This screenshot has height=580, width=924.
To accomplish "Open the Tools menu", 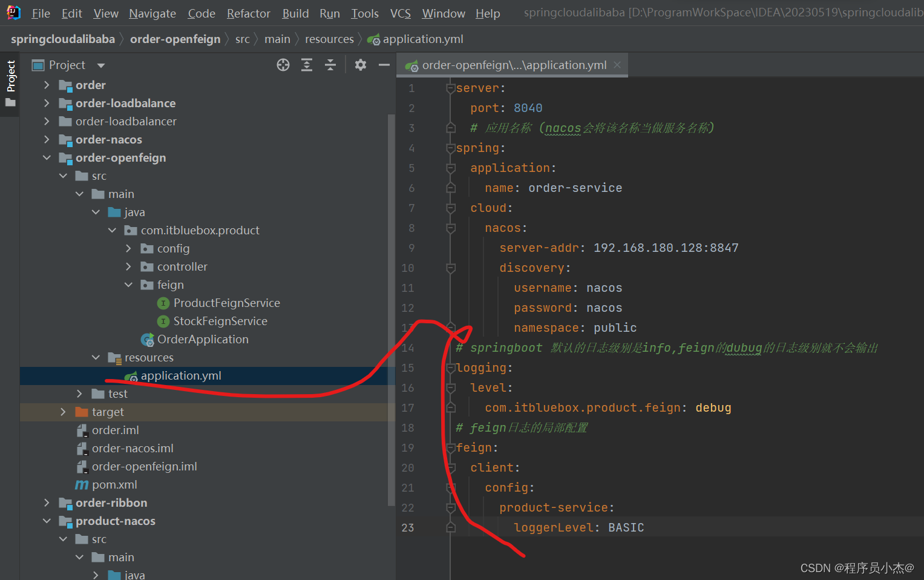I will click(x=365, y=13).
